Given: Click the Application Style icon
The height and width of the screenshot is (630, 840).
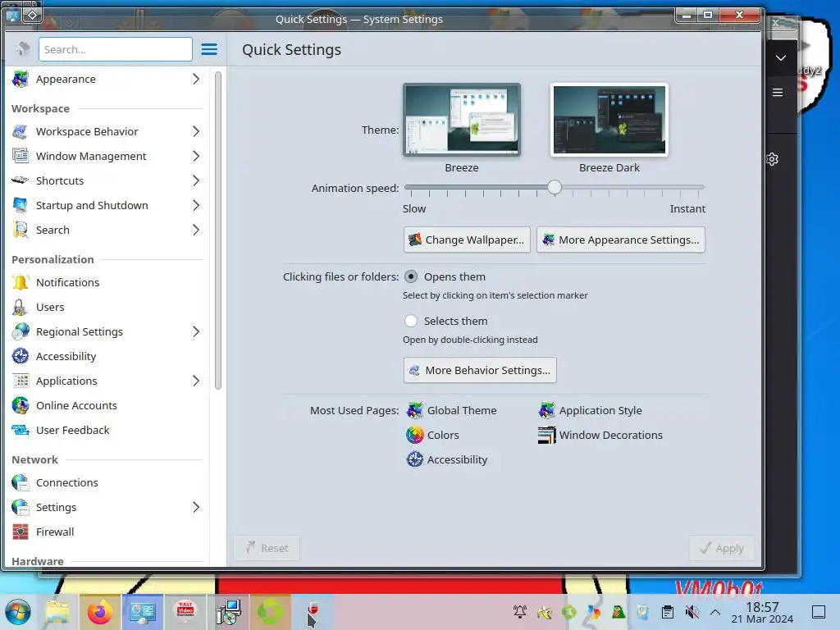Looking at the screenshot, I should point(546,411).
